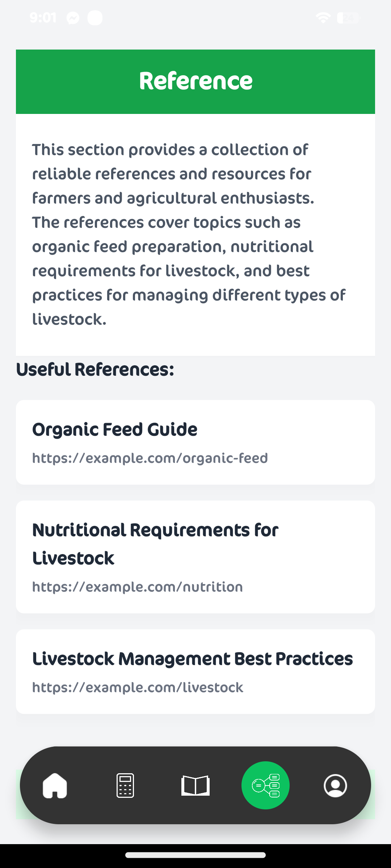Open the open-book tab icon
Viewport: 391px width, 868px height.
click(x=195, y=785)
